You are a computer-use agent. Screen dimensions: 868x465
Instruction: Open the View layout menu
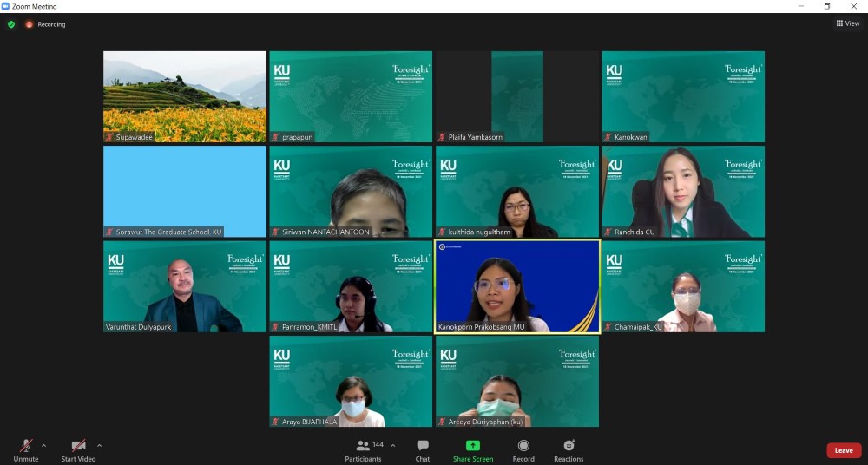pos(847,23)
